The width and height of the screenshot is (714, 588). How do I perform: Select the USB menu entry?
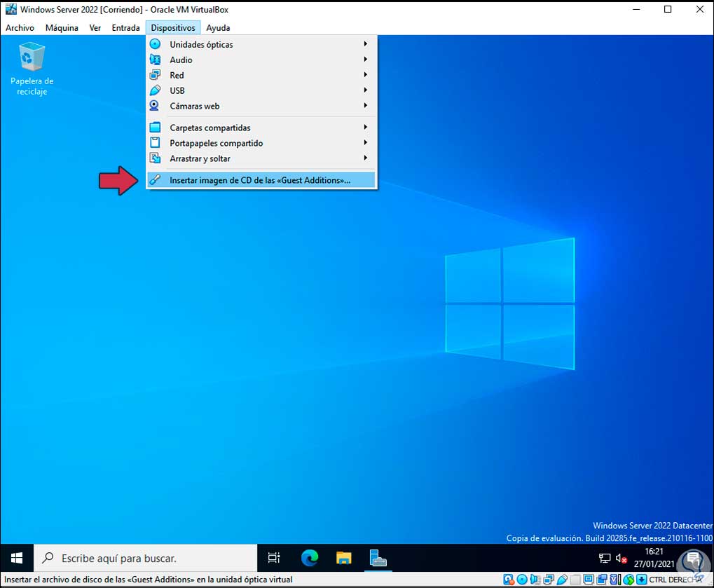click(261, 90)
